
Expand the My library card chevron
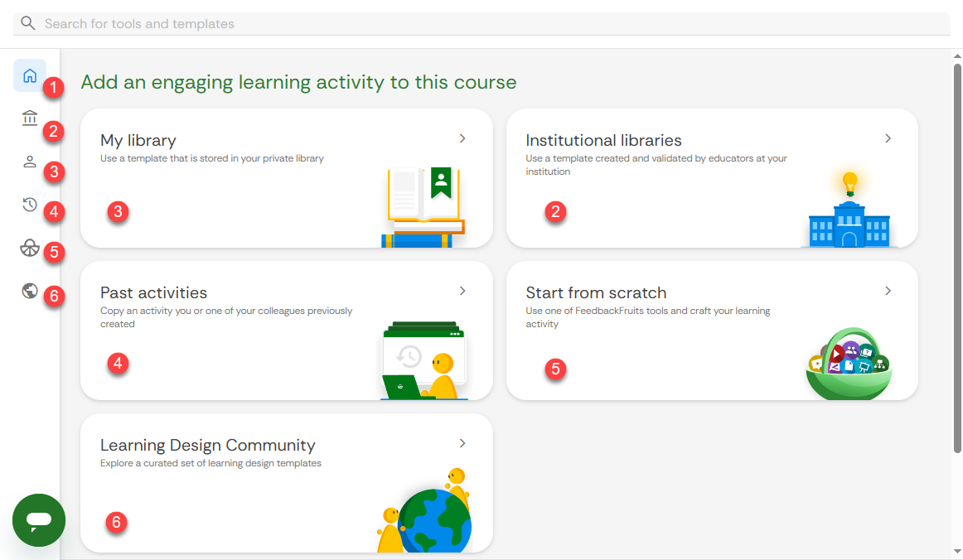click(x=462, y=138)
